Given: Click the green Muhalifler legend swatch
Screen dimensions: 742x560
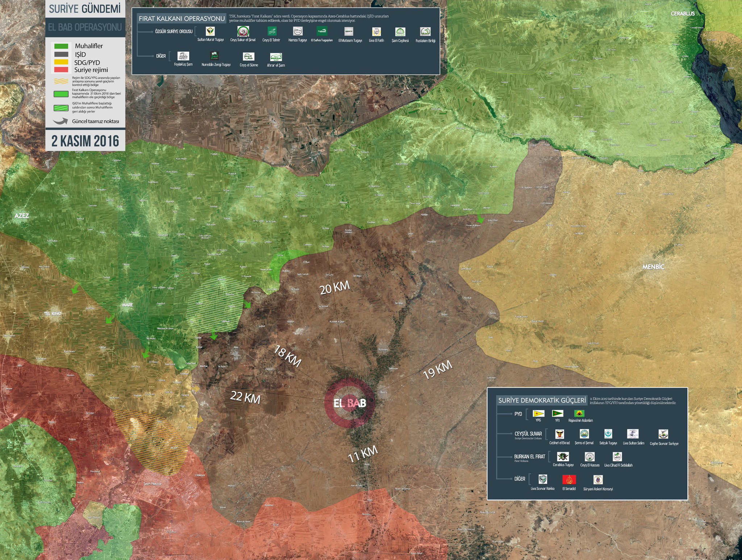Looking at the screenshot, I should pyautogui.click(x=61, y=46).
